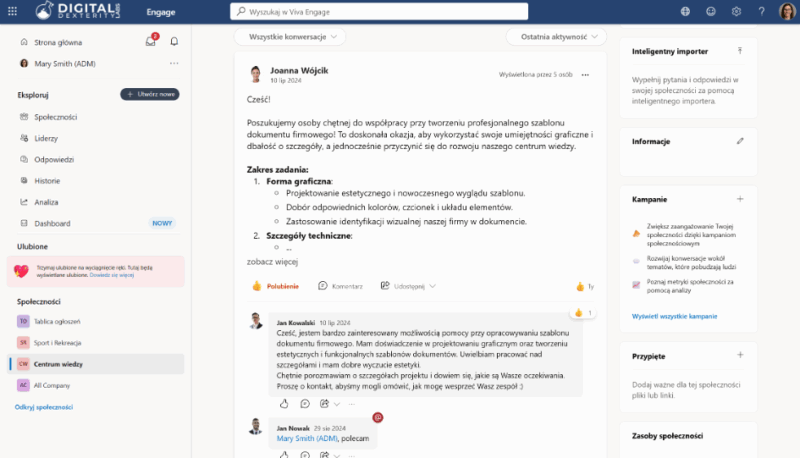Click the Digital Dexterity logo
Screen dimensions: 800x458
(78, 11)
